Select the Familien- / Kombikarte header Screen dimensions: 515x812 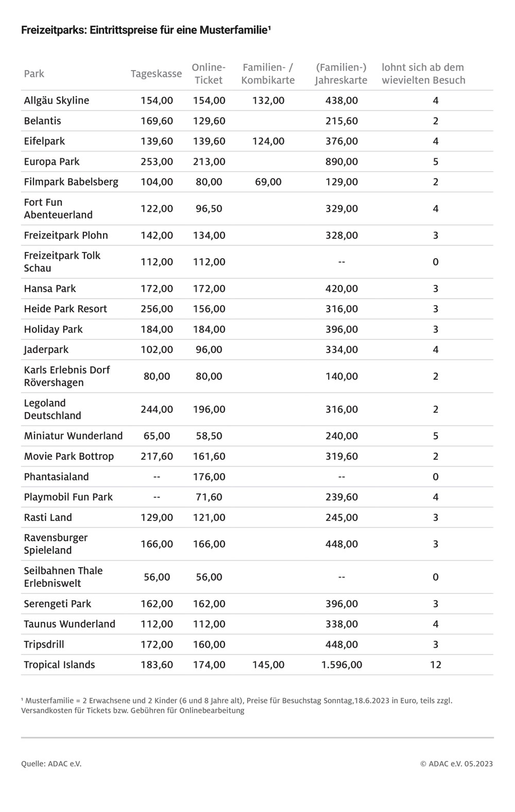268,74
